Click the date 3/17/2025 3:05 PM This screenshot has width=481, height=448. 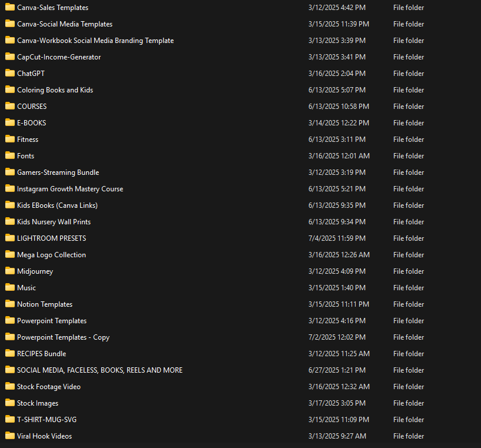pos(337,403)
